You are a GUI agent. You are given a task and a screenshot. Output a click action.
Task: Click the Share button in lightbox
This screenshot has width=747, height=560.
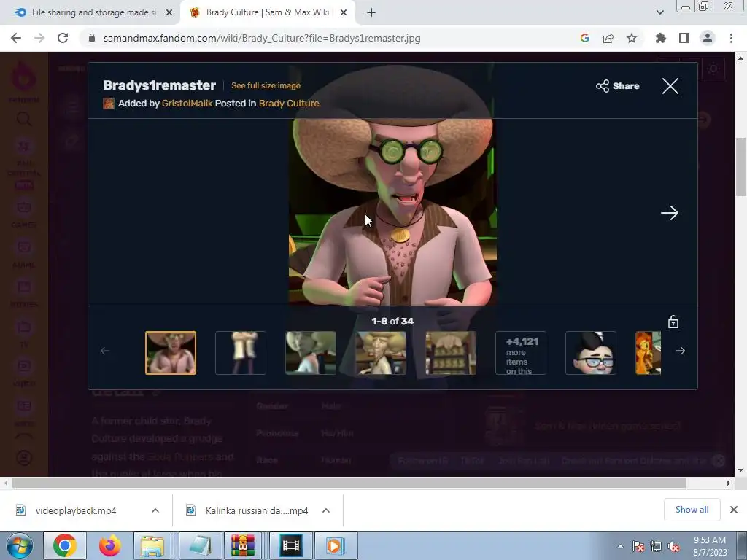coord(617,86)
